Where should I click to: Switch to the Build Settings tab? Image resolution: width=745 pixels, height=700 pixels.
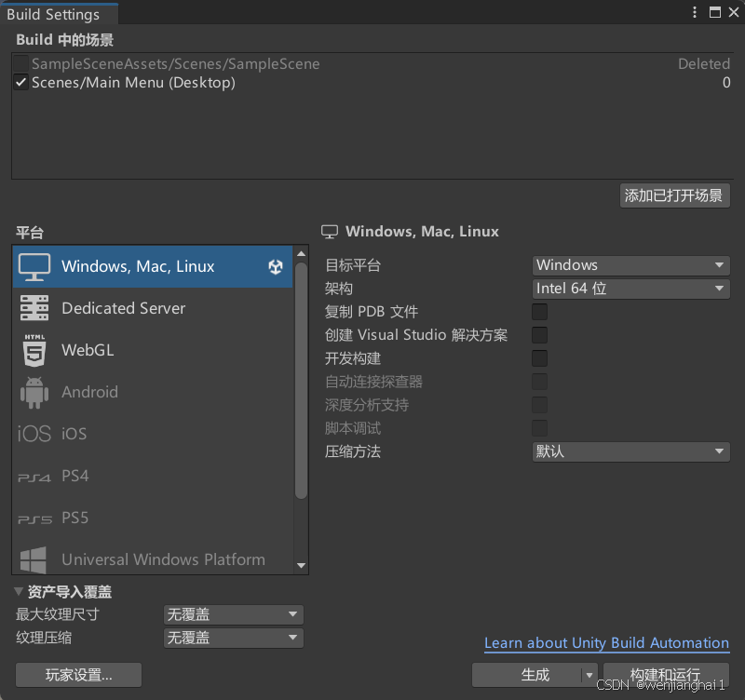click(x=58, y=14)
